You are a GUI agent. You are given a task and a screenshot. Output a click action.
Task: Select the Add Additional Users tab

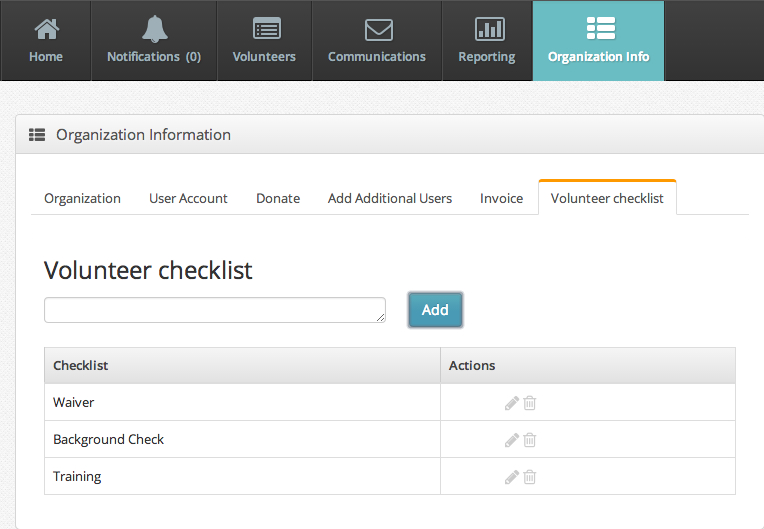tap(390, 198)
